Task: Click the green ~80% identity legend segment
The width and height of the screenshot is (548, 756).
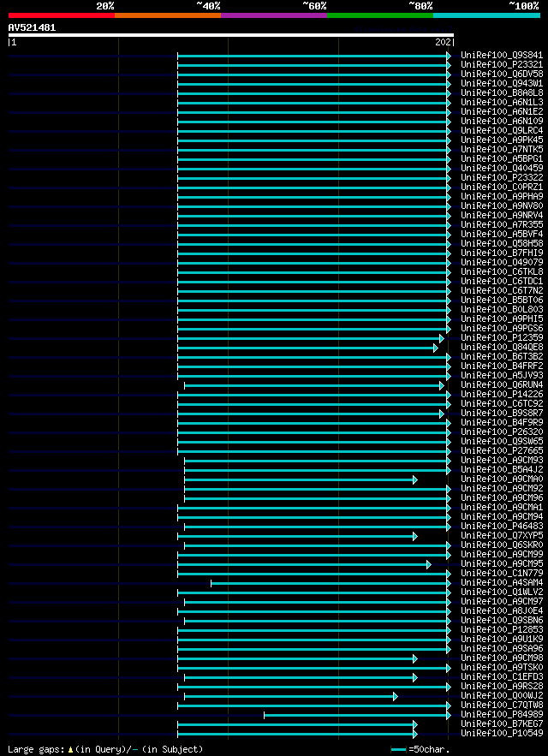Action: 380,15
